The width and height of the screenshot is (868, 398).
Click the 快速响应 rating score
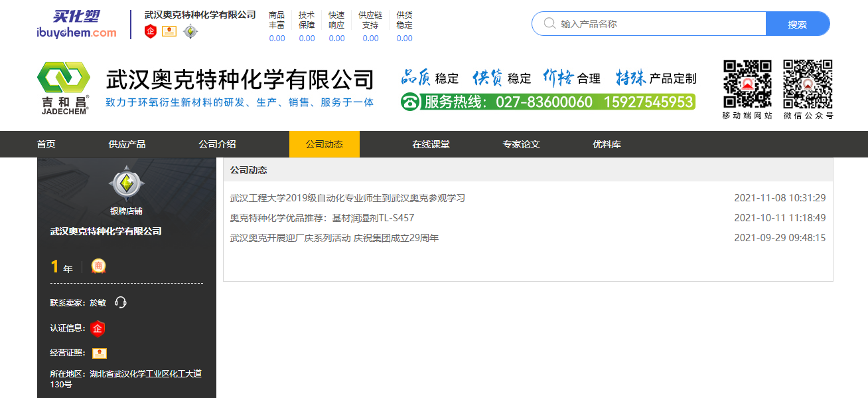(x=336, y=38)
